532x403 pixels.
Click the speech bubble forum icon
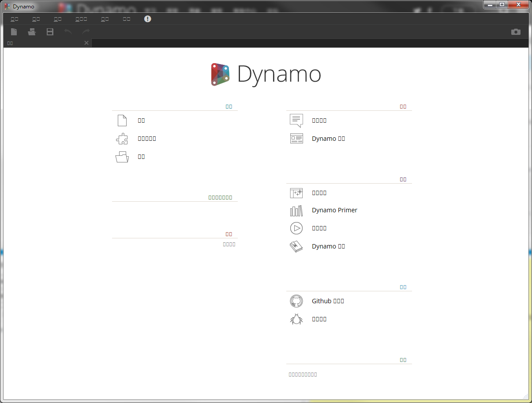pos(296,121)
